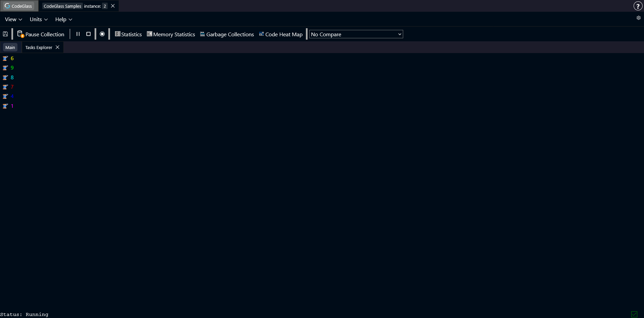Close the CodeGlass Samples instance tab

[113, 6]
